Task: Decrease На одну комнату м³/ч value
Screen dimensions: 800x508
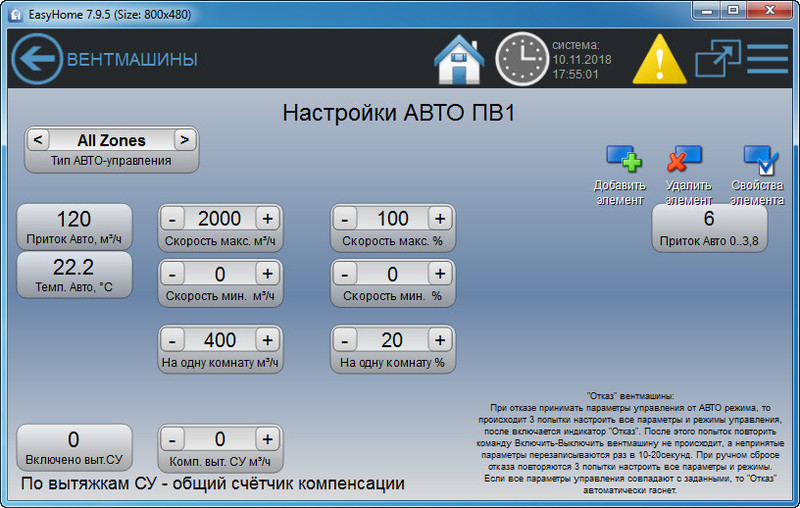Action: pyautogui.click(x=172, y=340)
